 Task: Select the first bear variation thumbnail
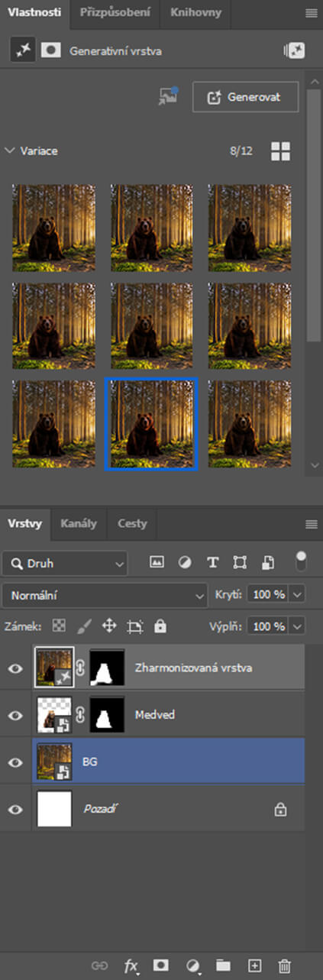pos(53,228)
